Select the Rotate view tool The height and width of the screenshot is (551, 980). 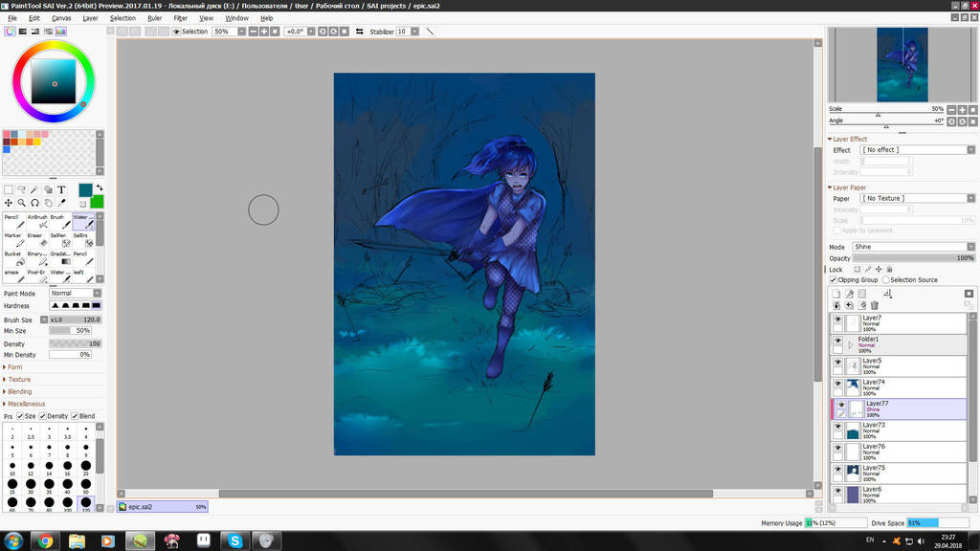[x=34, y=203]
